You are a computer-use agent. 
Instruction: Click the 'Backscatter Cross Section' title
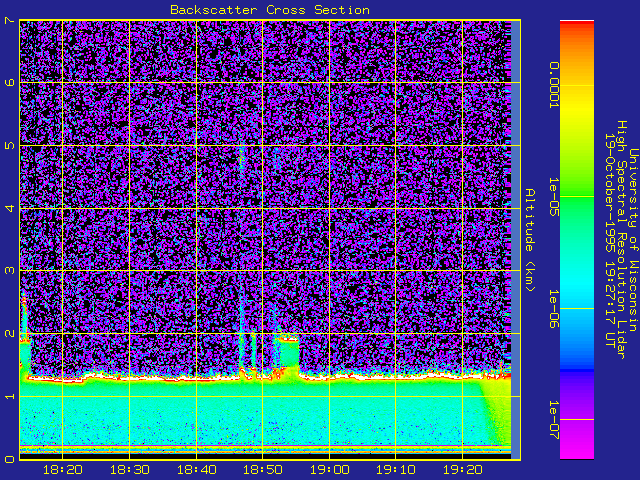[x=270, y=10]
